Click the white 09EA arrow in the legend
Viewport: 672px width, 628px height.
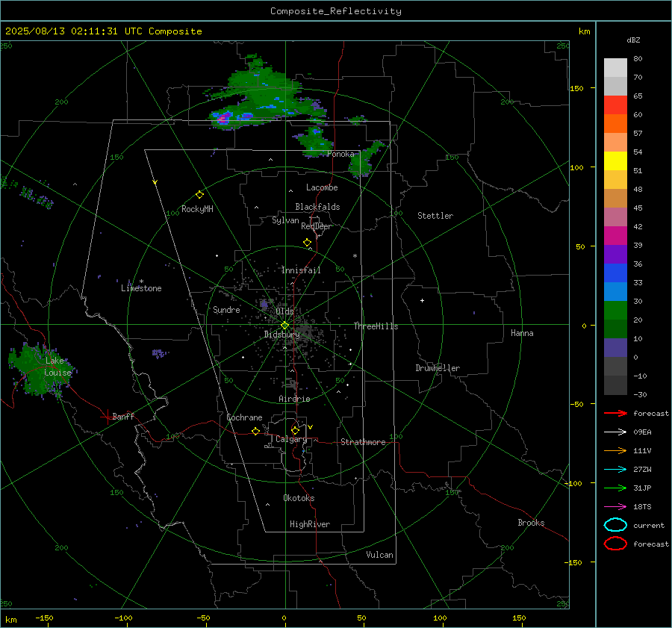[x=615, y=432]
